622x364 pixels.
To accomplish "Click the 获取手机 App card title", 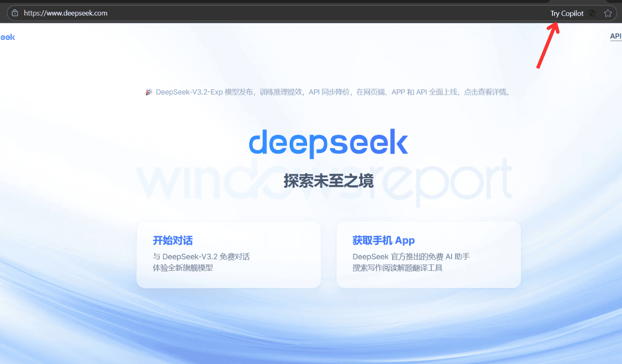I will (x=383, y=240).
